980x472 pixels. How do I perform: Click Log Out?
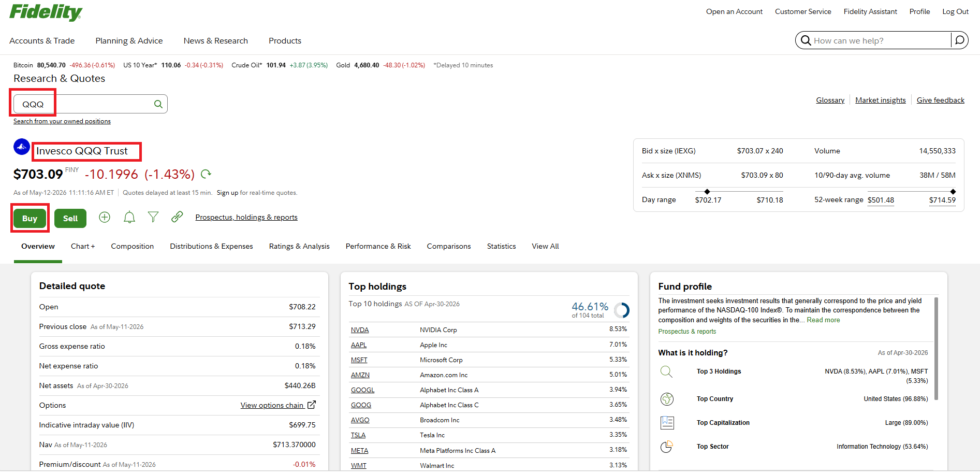tap(955, 11)
